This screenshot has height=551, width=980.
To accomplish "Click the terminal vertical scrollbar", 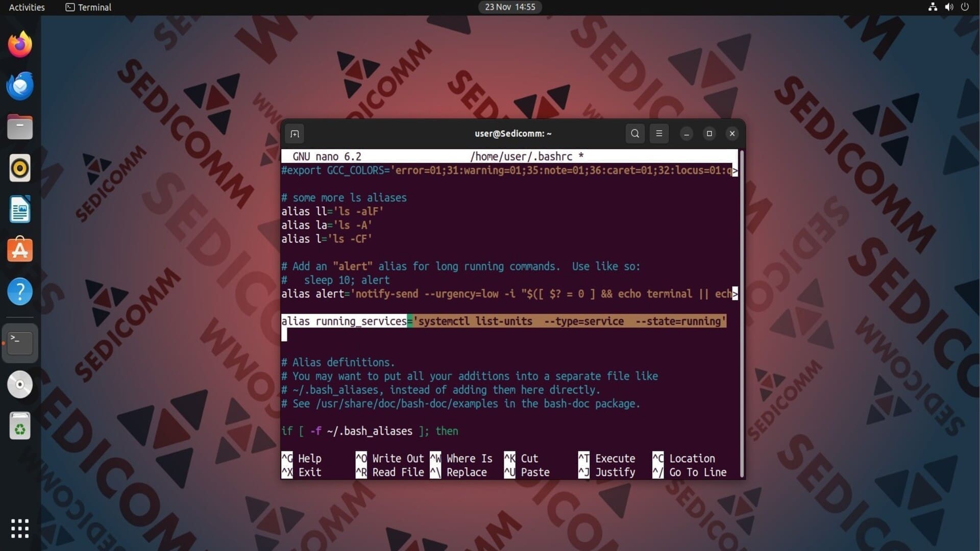I will coord(742,313).
